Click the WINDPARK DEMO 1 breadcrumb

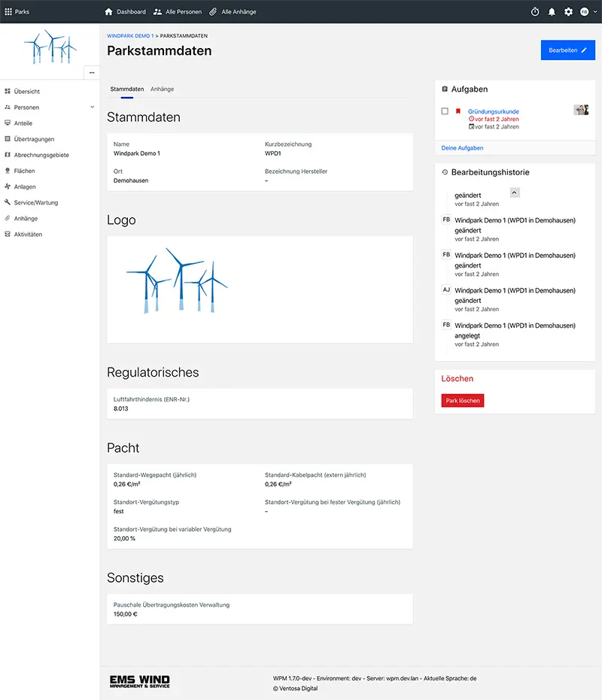[130, 35]
